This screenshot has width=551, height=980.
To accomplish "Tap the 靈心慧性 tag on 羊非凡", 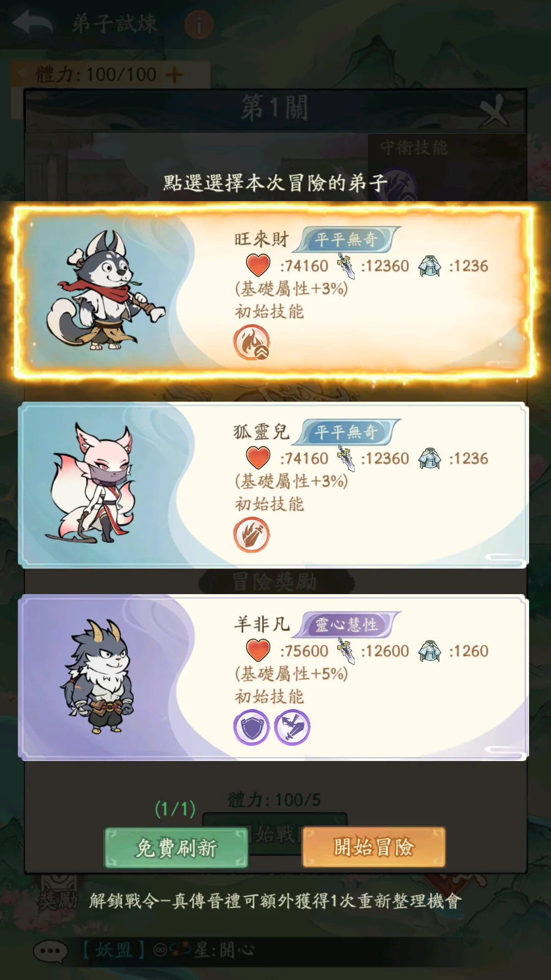I will tap(347, 624).
